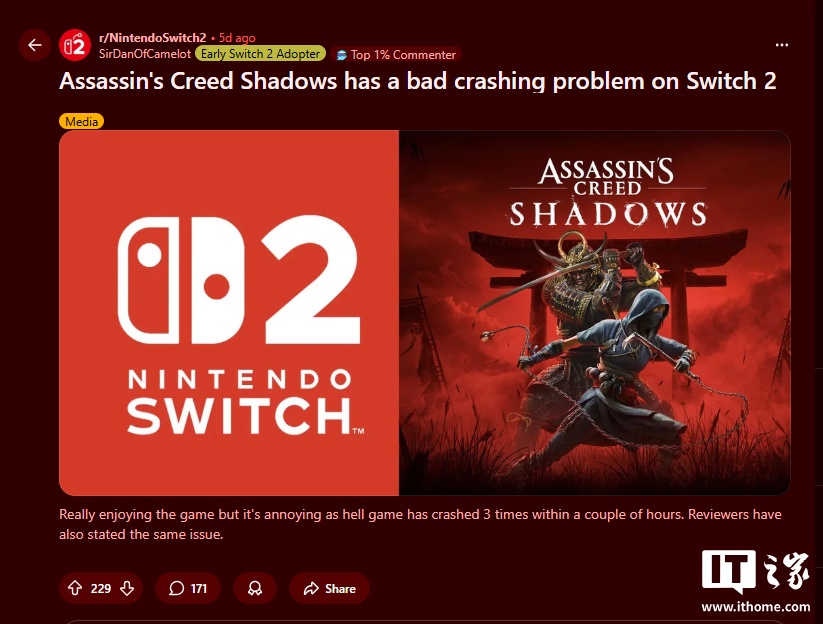Downvote the post with the down arrow

tap(127, 588)
